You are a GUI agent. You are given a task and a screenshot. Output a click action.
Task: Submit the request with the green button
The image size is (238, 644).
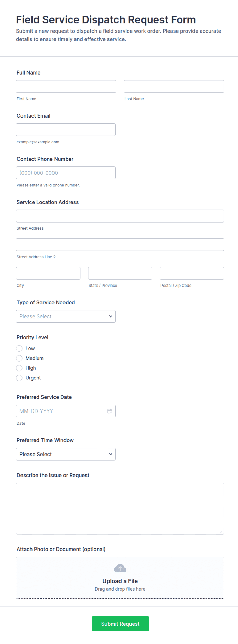coord(120,624)
